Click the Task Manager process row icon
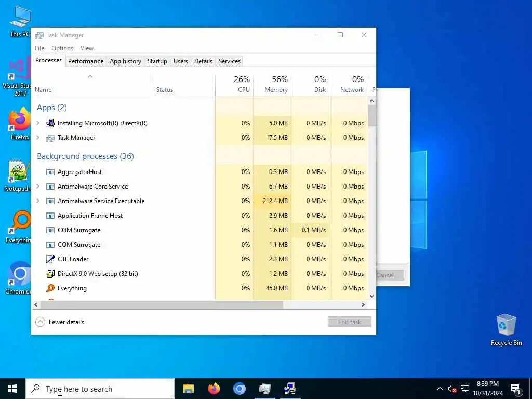Viewport: 532px width, 399px height. (50, 138)
